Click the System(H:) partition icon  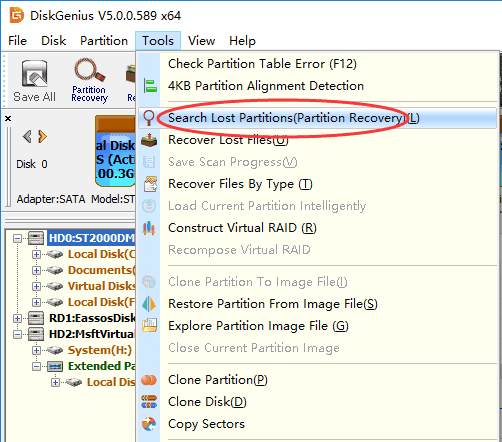[x=55, y=350]
